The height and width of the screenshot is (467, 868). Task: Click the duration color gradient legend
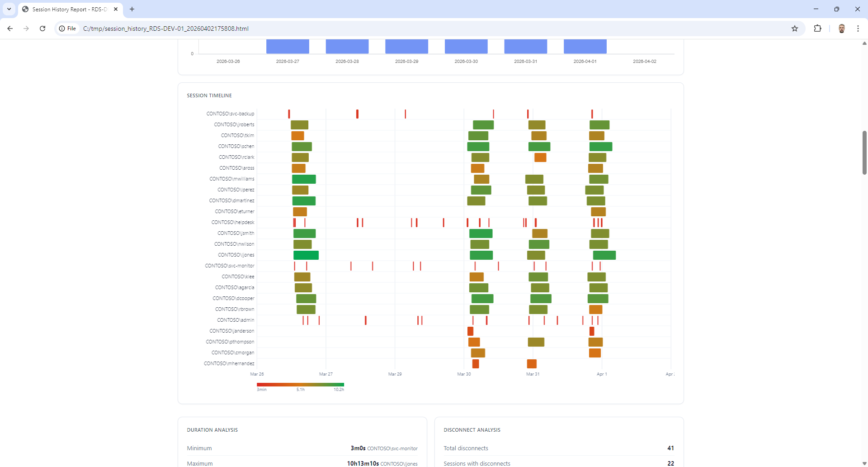tap(300, 385)
